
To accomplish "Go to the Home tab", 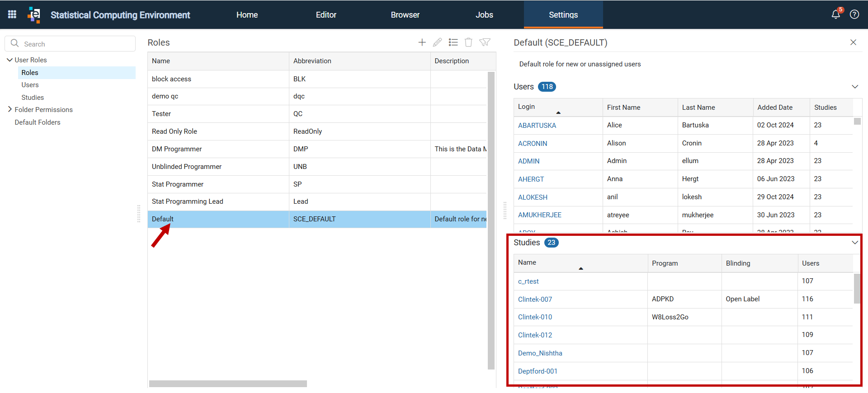I will point(247,14).
